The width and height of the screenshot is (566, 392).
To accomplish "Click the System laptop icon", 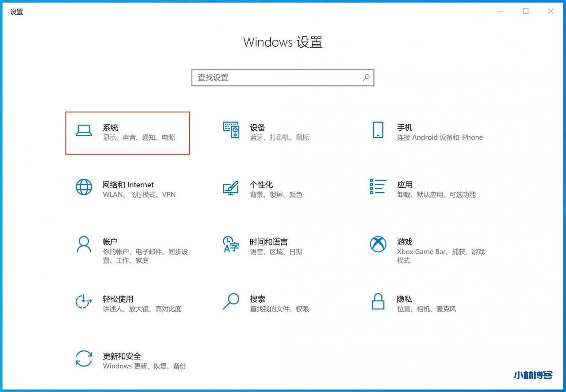I will [x=84, y=130].
